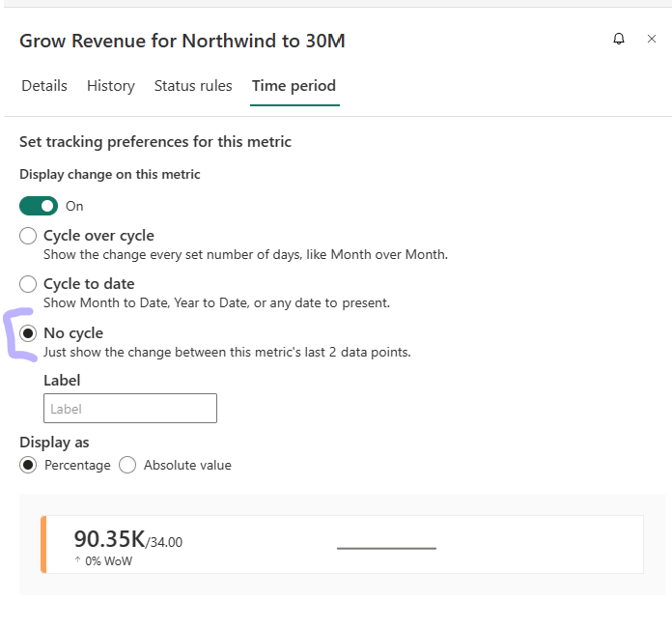Click the /34.00 target value
The image size is (672, 630).
pyautogui.click(x=164, y=542)
